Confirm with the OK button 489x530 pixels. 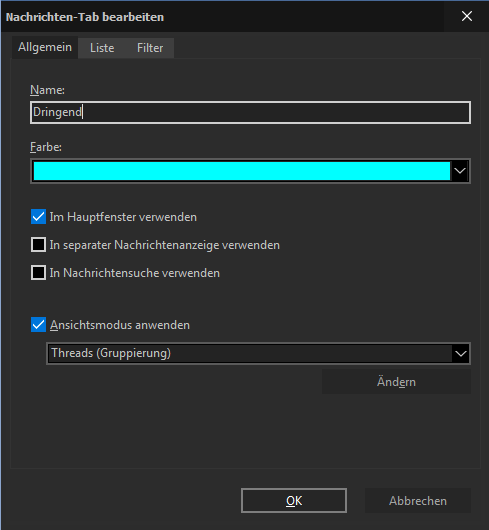coord(294,501)
